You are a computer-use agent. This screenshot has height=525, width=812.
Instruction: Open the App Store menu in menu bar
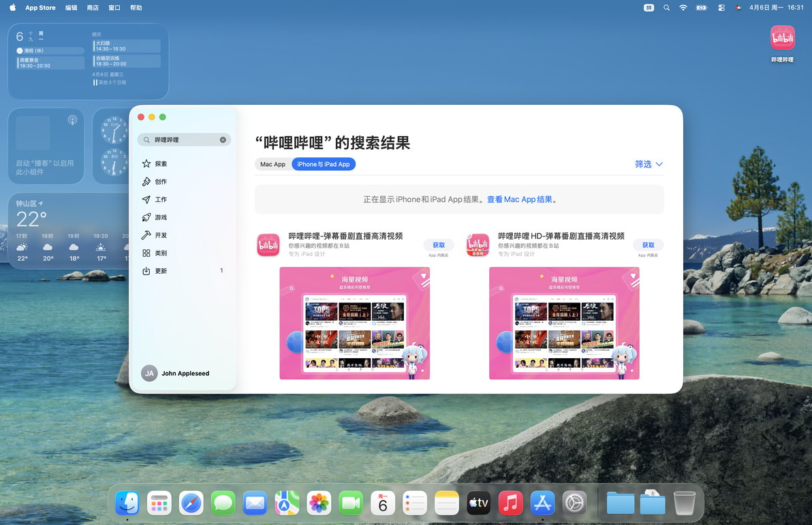(40, 7)
